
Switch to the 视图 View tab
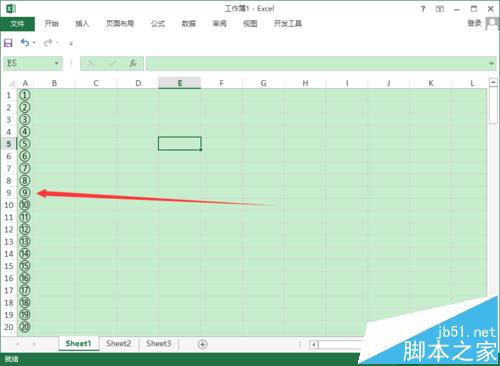pos(250,24)
